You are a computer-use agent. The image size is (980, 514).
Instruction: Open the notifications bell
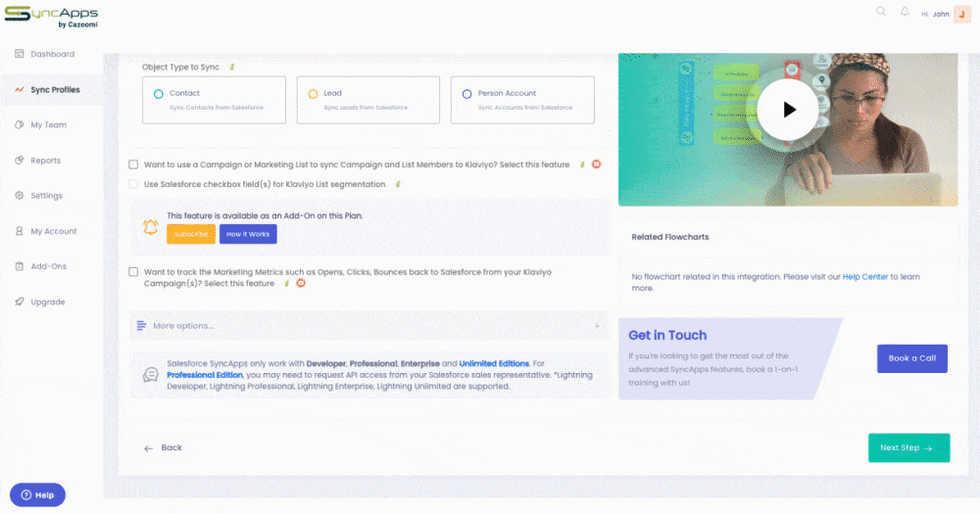[905, 11]
